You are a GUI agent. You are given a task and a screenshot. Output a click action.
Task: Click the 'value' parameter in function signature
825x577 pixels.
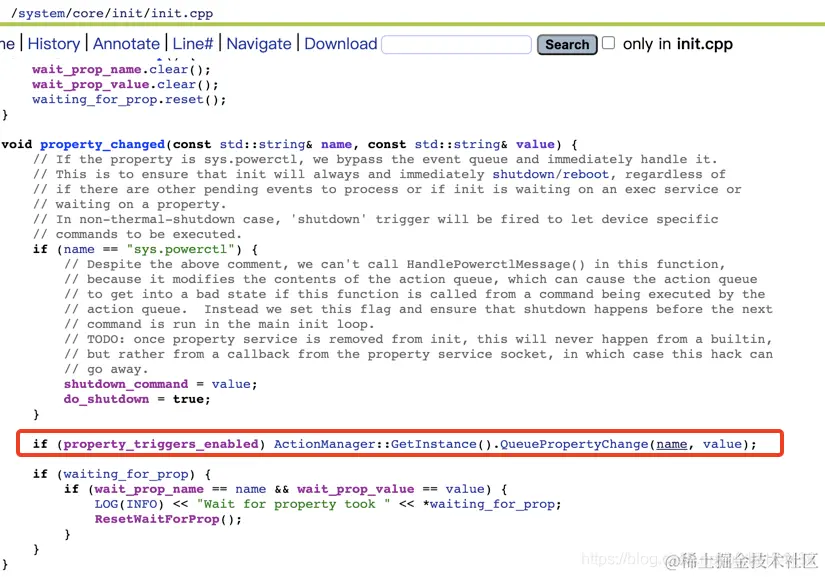coord(535,145)
